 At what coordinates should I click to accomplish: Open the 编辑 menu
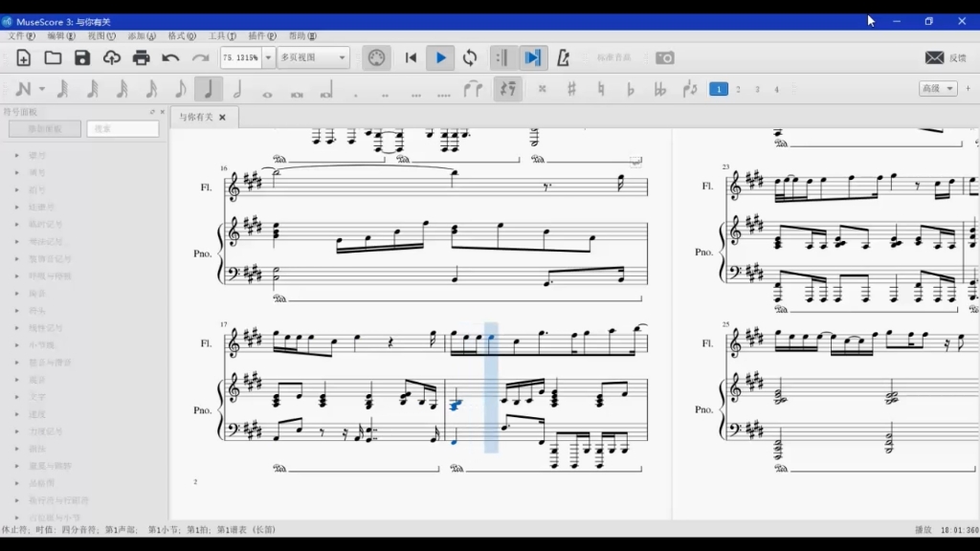[x=61, y=36]
